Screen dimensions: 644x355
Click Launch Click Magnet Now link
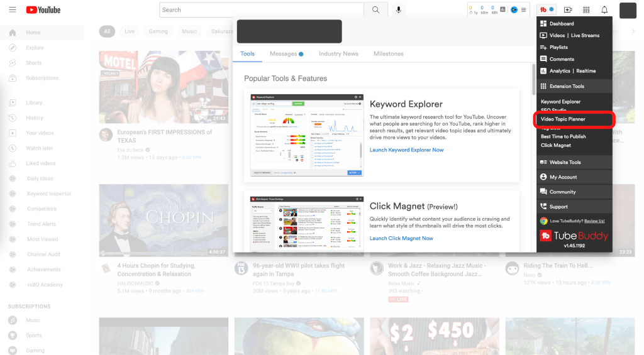coord(401,239)
